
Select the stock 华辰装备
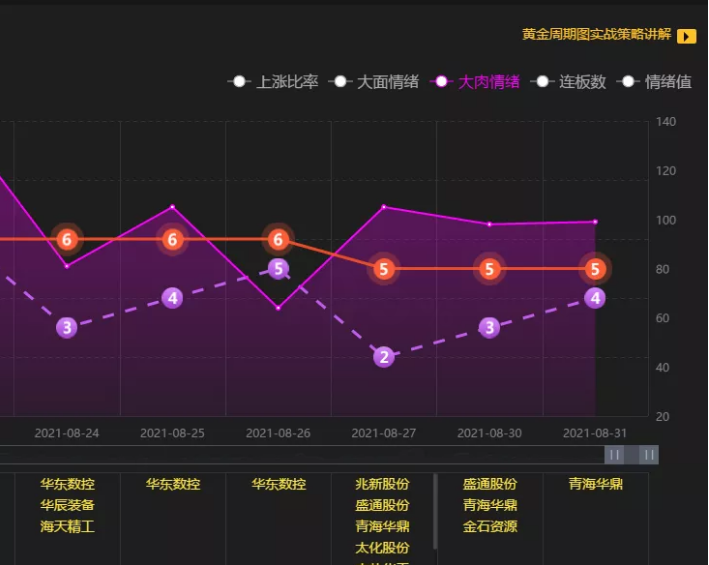pyautogui.click(x=67, y=505)
